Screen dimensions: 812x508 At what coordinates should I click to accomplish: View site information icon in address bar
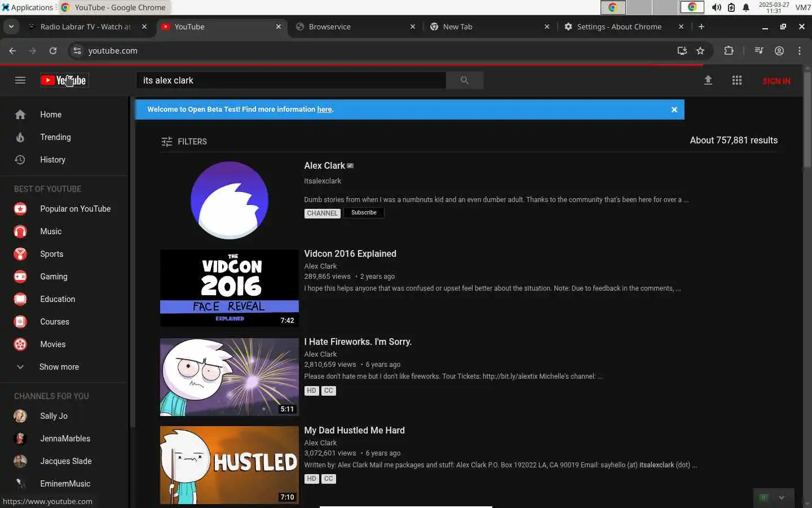(x=77, y=51)
